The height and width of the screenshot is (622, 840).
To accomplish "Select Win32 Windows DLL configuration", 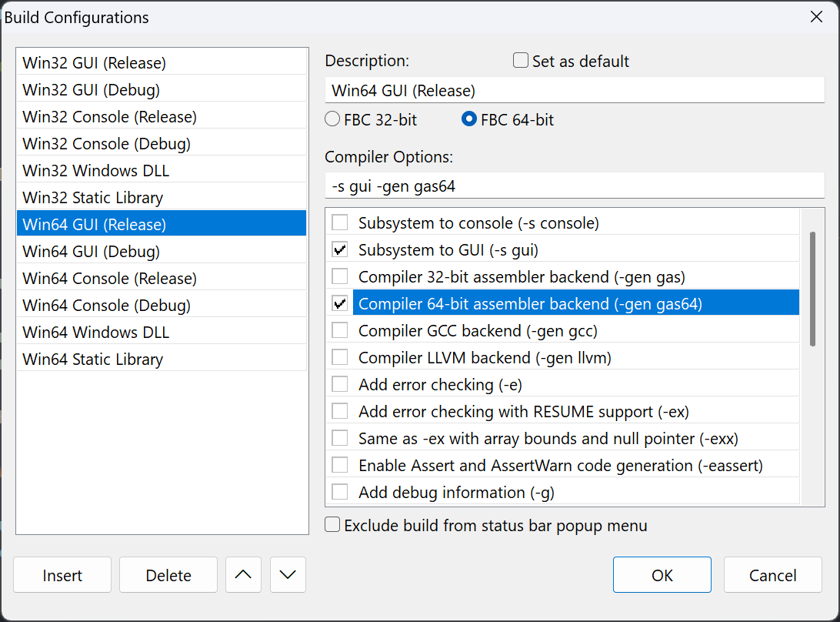I will [x=162, y=171].
